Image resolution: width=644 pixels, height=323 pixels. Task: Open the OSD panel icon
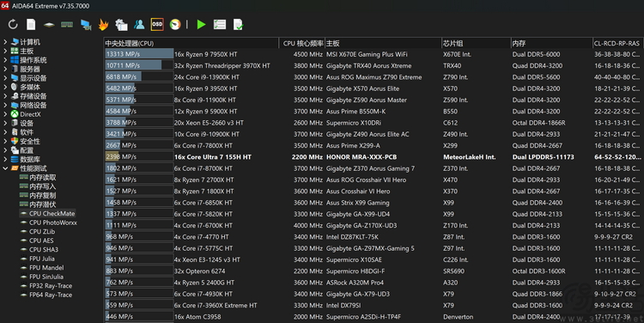(x=157, y=25)
